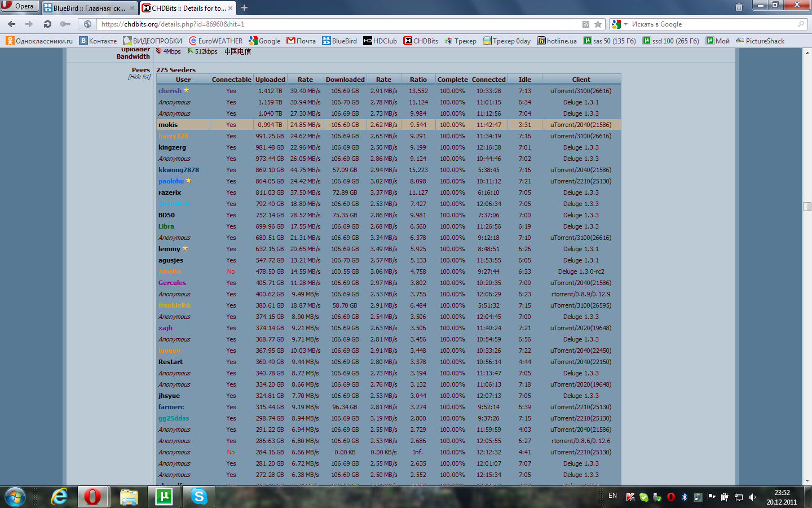Click the Hide list link under Peers
Screen dimensions: 812x508
(x=139, y=77)
